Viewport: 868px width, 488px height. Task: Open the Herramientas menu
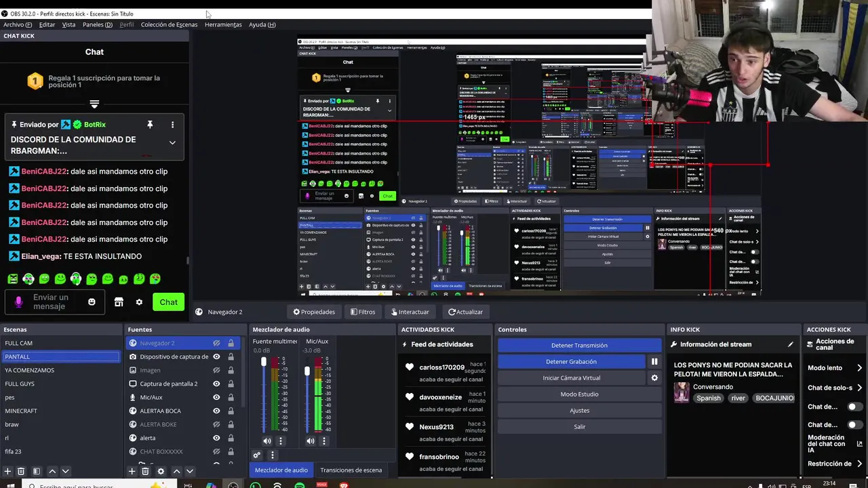tap(223, 24)
